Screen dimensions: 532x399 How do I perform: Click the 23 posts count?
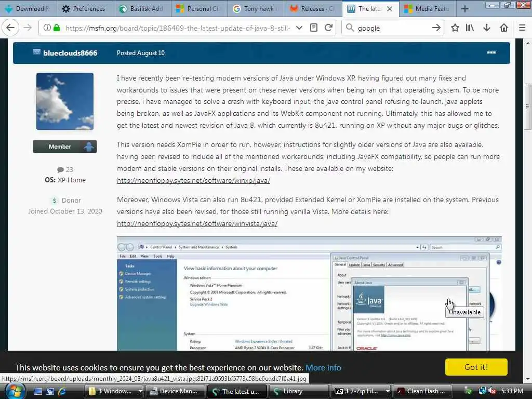[65, 169]
